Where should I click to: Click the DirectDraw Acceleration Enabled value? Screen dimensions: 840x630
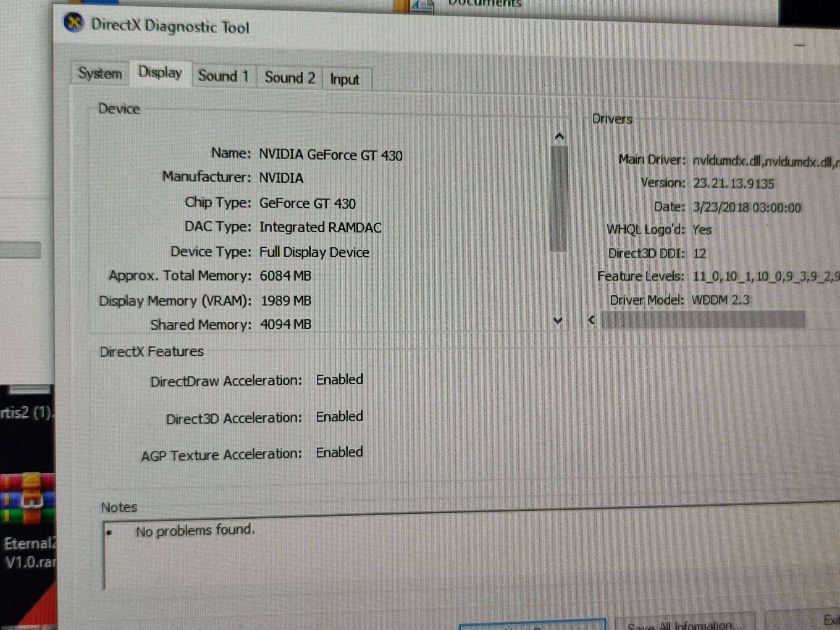tap(339, 380)
